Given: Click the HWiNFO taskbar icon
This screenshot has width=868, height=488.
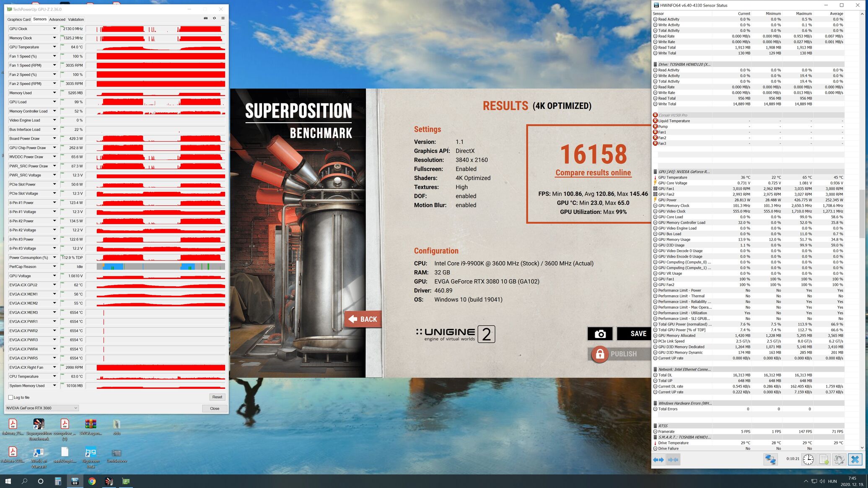Looking at the screenshot, I should coord(75,481).
